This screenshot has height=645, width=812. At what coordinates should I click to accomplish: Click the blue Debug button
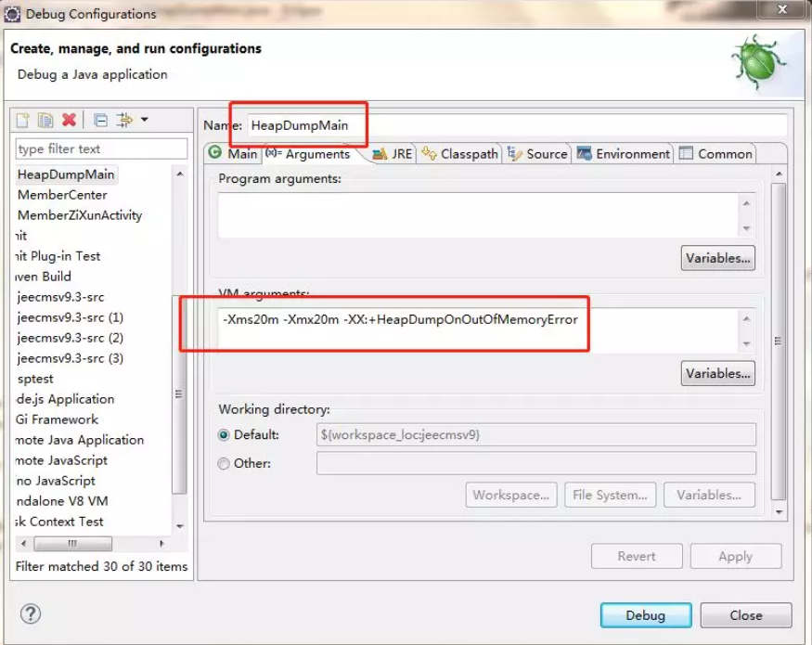[x=646, y=615]
